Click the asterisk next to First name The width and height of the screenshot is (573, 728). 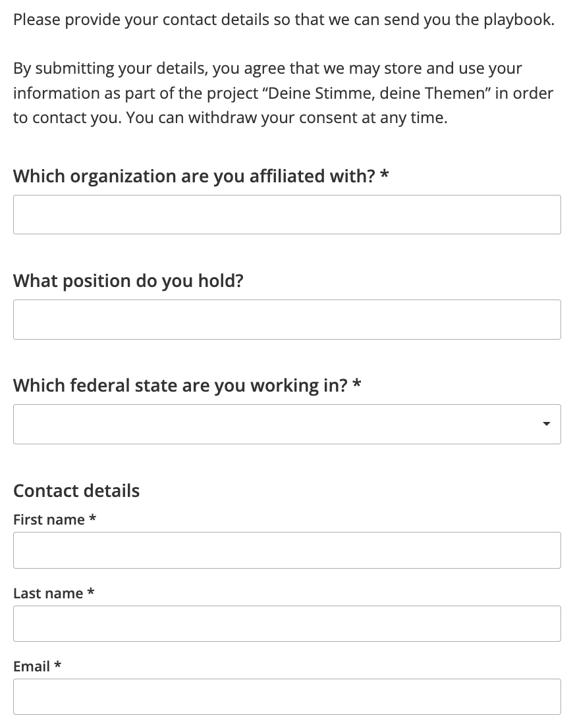click(93, 519)
